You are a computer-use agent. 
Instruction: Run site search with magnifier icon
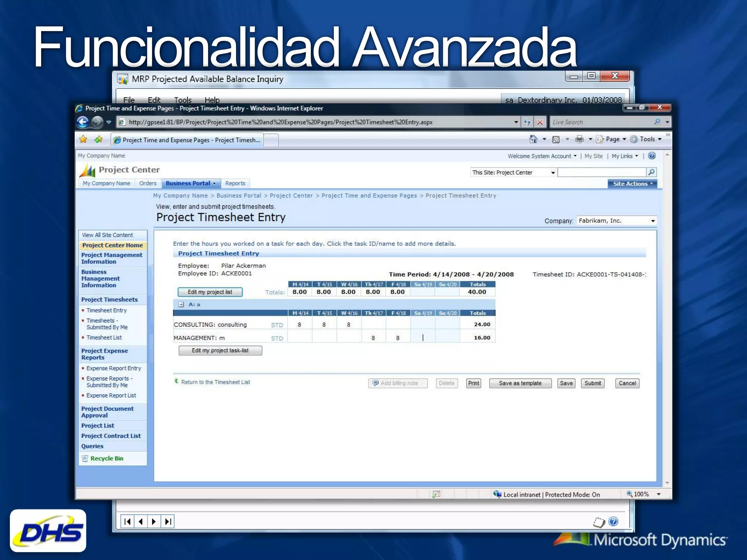point(651,172)
